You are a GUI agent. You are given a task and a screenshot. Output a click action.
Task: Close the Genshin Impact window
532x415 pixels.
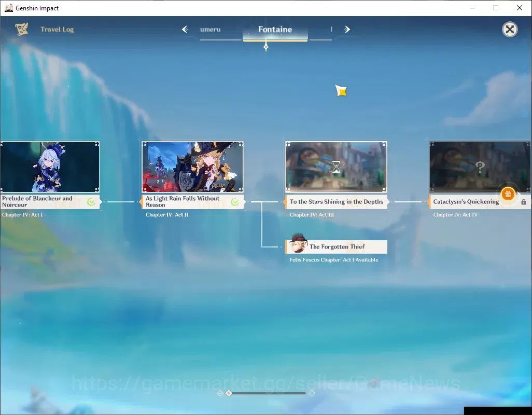[520, 8]
